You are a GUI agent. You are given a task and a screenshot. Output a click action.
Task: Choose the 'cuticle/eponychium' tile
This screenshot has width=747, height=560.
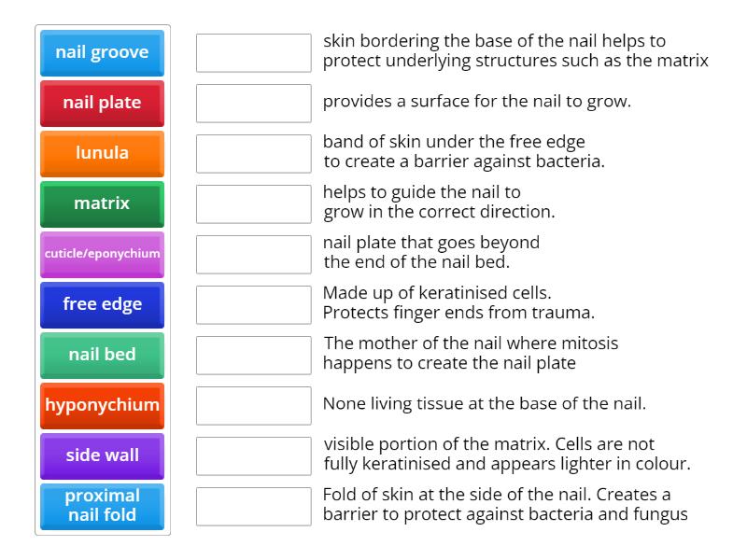click(101, 254)
